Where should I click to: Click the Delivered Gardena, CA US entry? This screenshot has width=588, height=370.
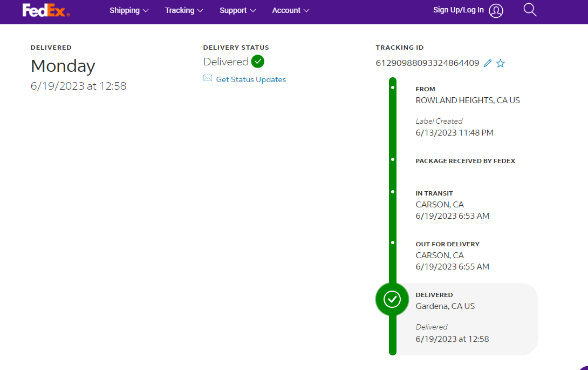445,306
